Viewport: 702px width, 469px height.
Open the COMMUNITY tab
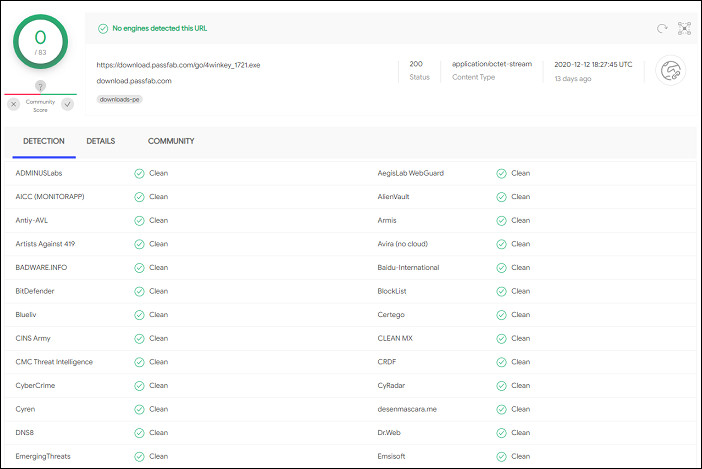click(171, 141)
